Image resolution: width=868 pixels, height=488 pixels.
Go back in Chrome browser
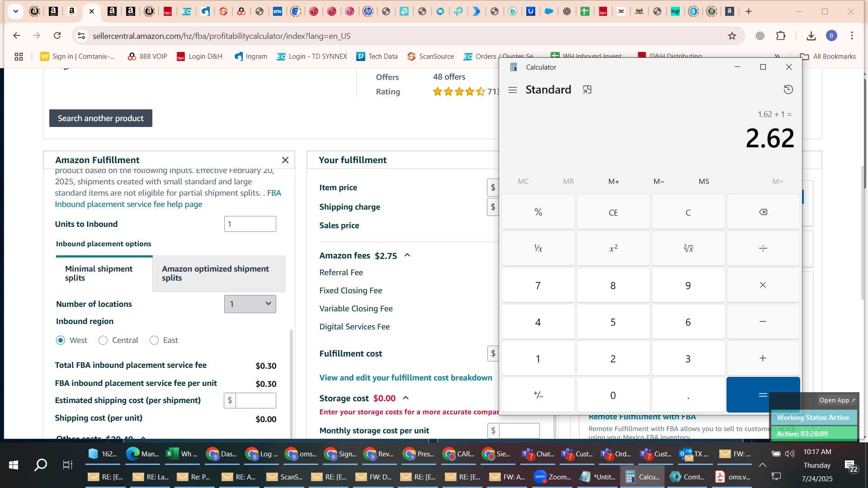[17, 36]
